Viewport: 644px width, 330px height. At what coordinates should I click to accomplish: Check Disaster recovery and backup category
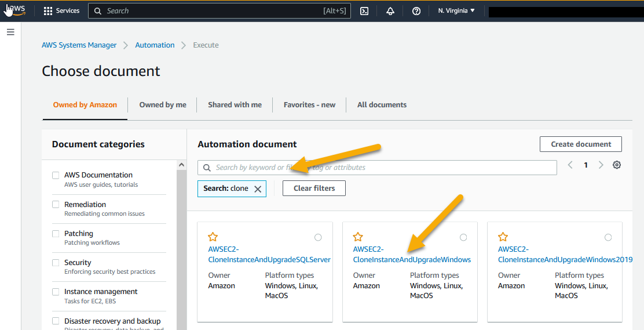pos(56,321)
